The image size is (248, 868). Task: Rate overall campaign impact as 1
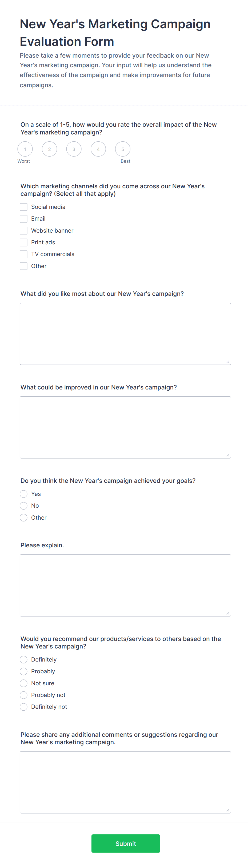25,149
